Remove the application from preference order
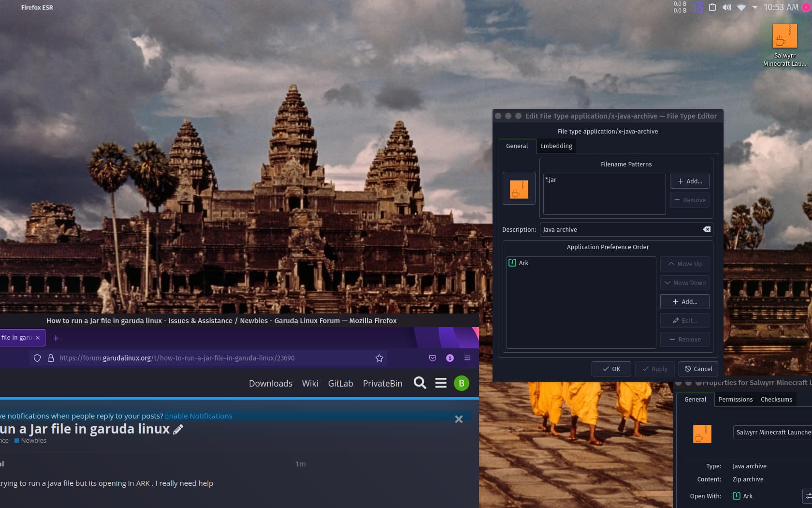Viewport: 812px width, 508px height. [x=684, y=339]
